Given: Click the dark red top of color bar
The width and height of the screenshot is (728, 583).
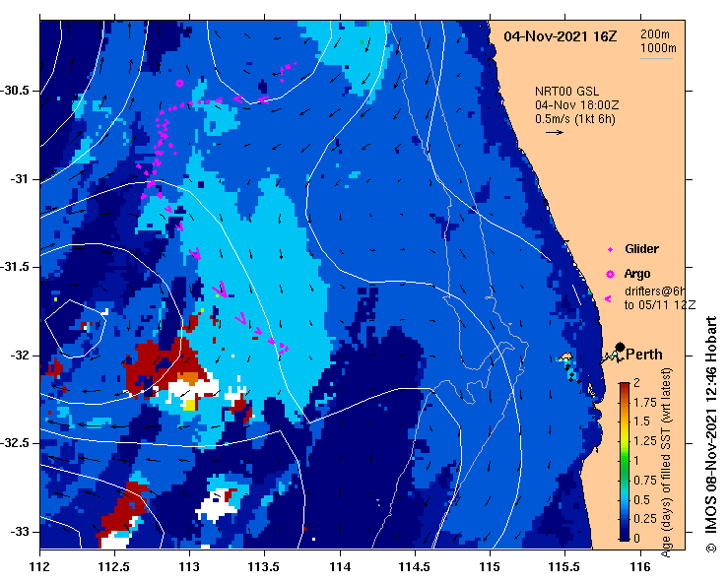Looking at the screenshot, I should (x=625, y=388).
